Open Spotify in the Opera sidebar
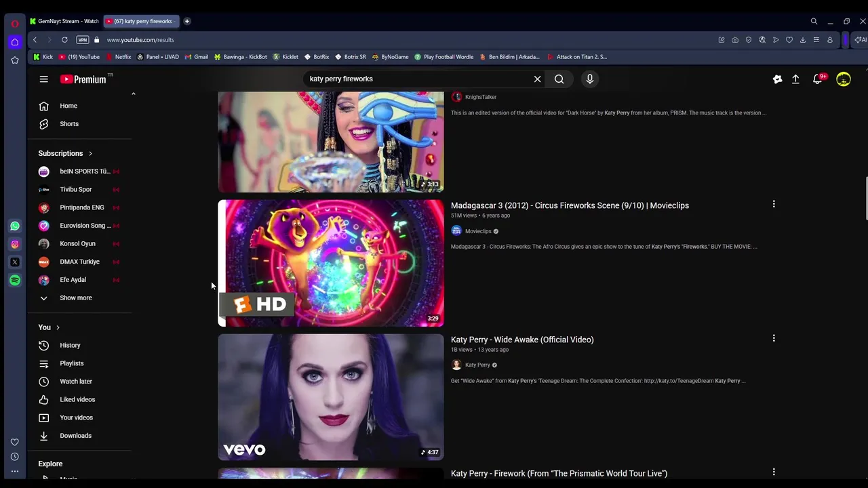The image size is (868, 488). coord(15,280)
